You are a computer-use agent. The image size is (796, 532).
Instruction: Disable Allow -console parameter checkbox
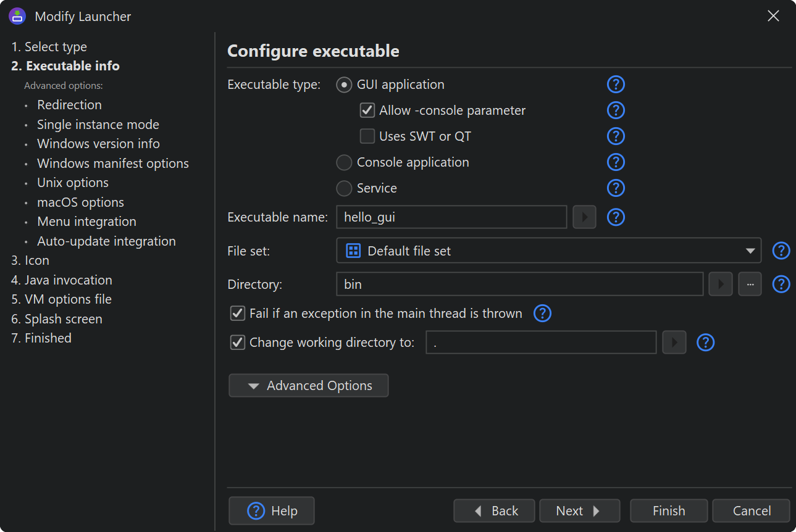[367, 110]
